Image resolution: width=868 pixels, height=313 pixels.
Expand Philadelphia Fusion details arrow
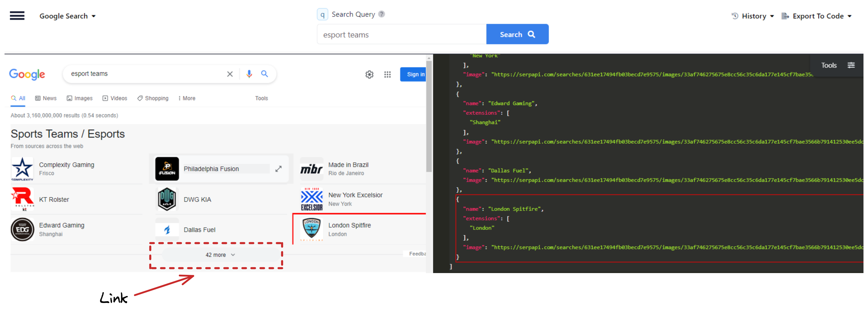click(278, 169)
